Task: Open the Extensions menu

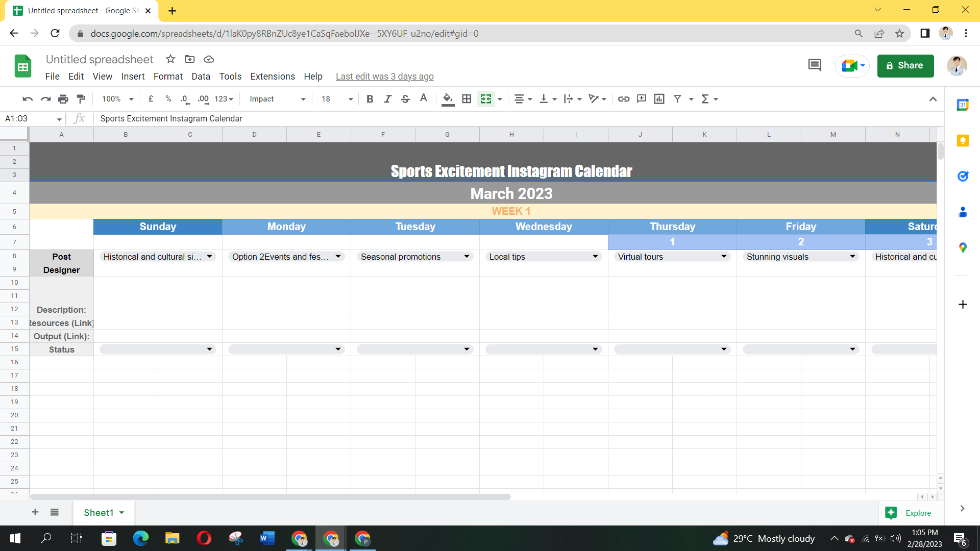Action: [x=273, y=77]
